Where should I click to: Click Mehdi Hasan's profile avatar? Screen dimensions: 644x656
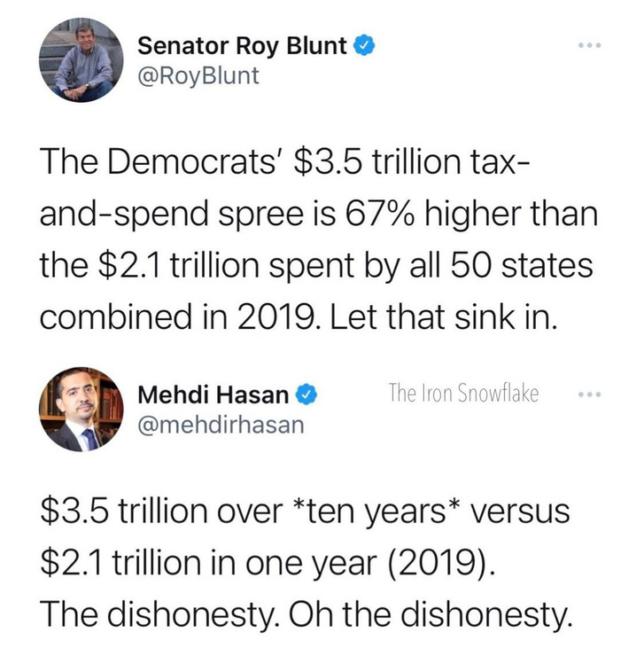click(x=81, y=410)
